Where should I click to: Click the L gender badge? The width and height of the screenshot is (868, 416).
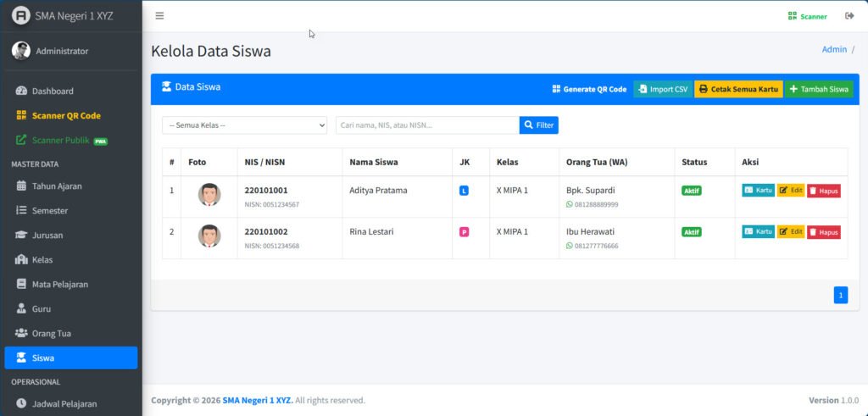click(x=464, y=191)
